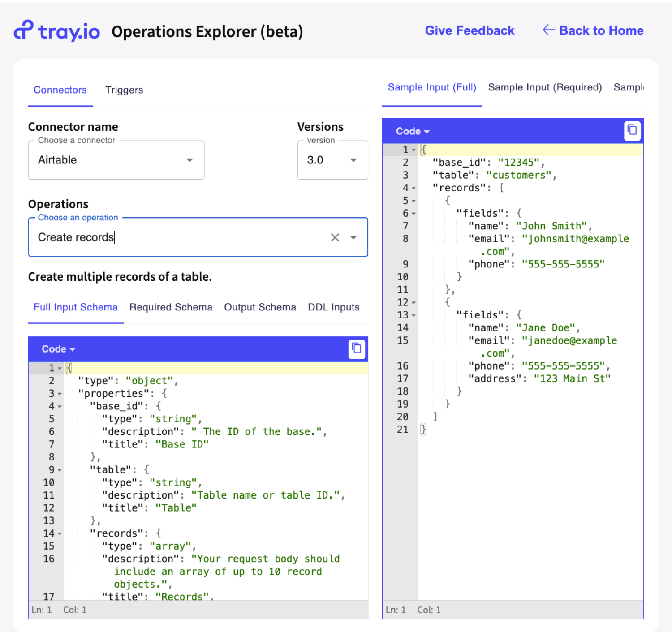
Task: Open the Code format dropdown in schema panel
Action: tap(57, 349)
